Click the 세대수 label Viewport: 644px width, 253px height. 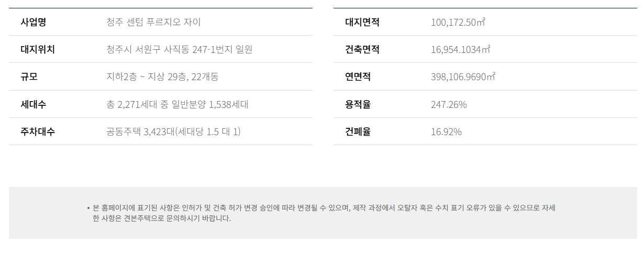(33, 104)
